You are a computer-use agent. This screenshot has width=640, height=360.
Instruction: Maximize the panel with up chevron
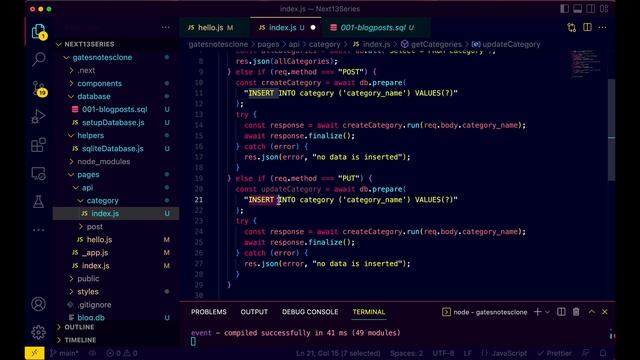click(591, 312)
